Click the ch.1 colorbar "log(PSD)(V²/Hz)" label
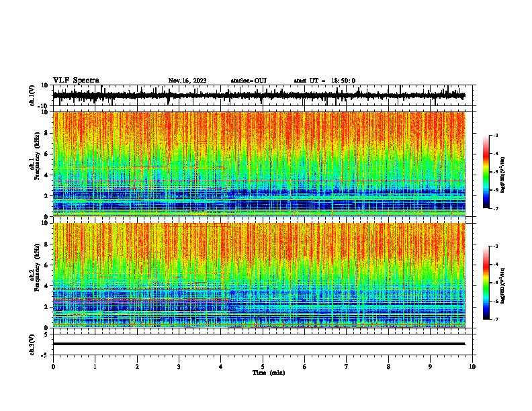 [502, 175]
